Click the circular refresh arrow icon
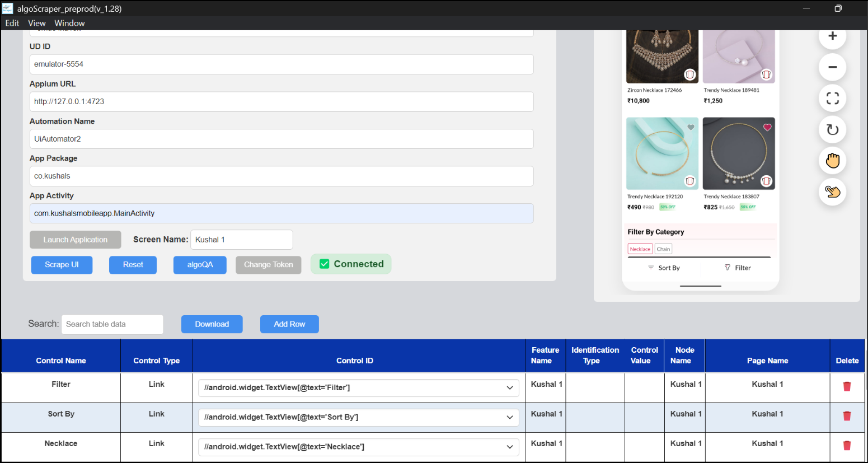The height and width of the screenshot is (463, 868). [832, 130]
